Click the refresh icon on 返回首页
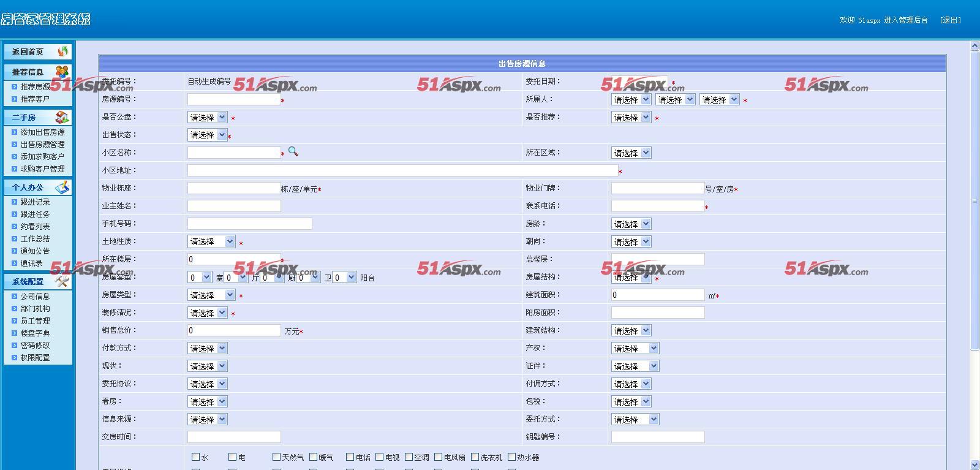980x470 pixels. tap(62, 51)
